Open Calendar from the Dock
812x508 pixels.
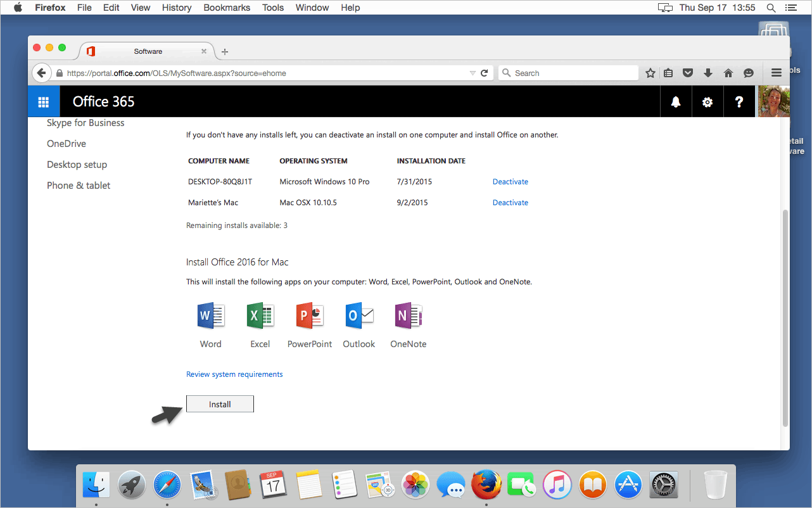click(274, 485)
